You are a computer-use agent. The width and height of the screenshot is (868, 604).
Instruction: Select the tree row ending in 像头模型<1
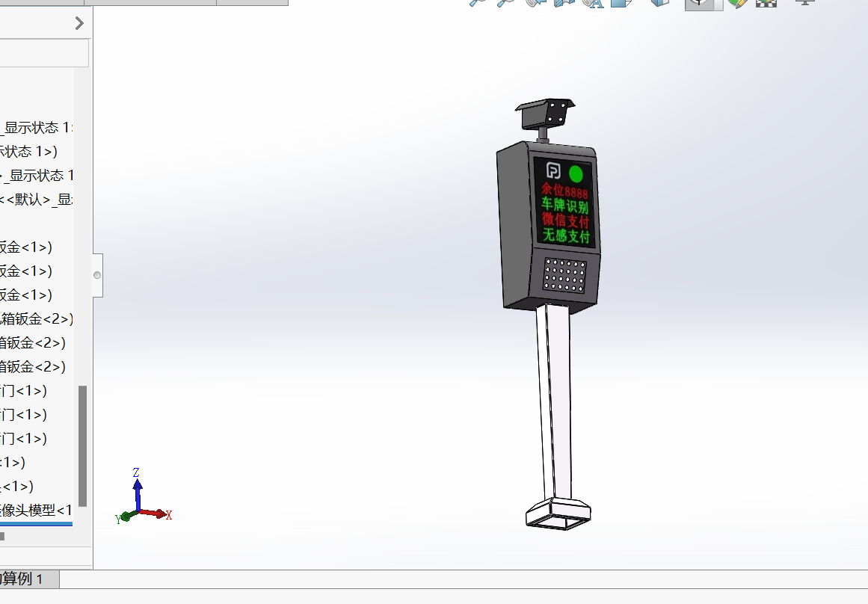point(36,511)
